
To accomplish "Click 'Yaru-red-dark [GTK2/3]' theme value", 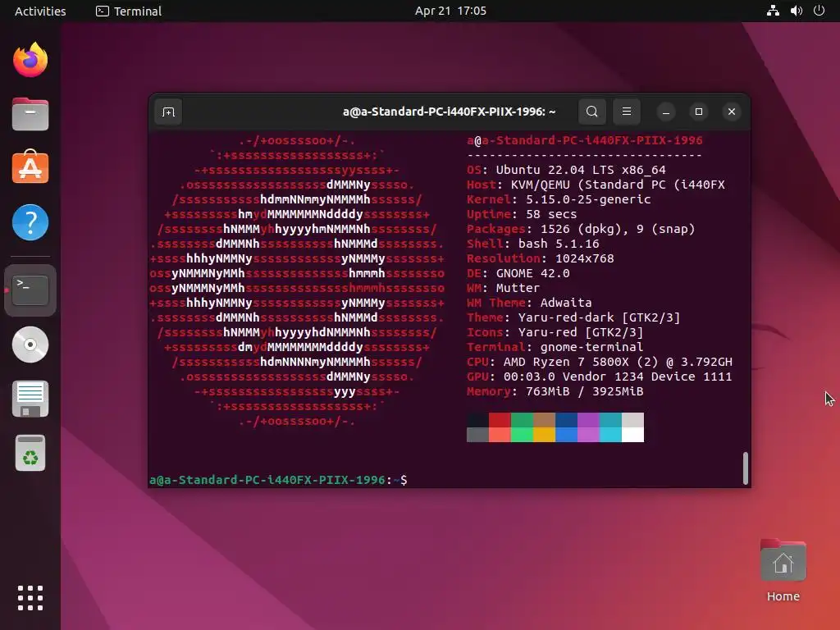I will (x=599, y=317).
